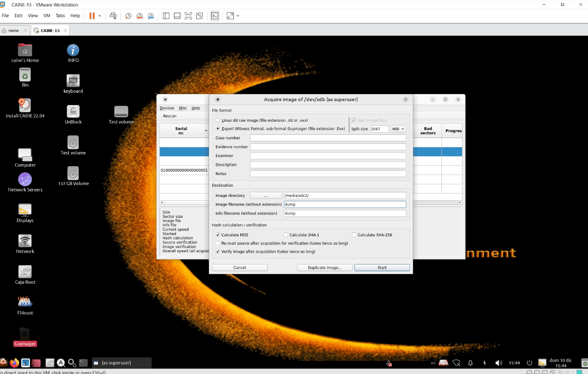The width and height of the screenshot is (588, 374).
Task: Select Linux dd raw image format
Action: pos(218,120)
